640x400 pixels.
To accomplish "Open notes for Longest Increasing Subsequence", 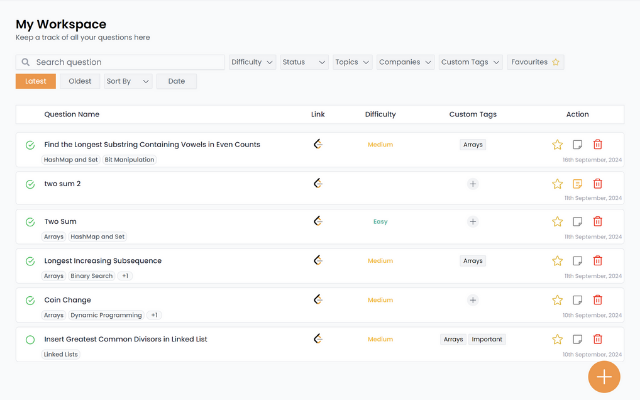I will [578, 261].
